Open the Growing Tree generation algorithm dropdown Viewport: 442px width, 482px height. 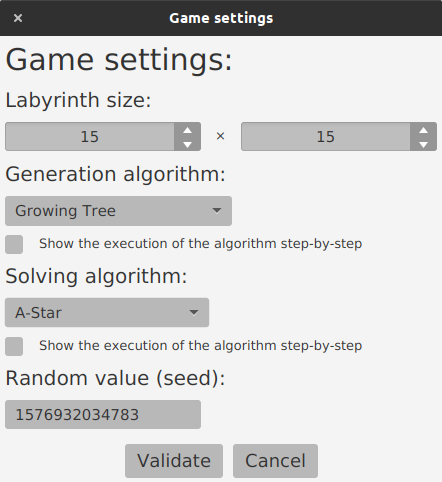click(x=118, y=211)
